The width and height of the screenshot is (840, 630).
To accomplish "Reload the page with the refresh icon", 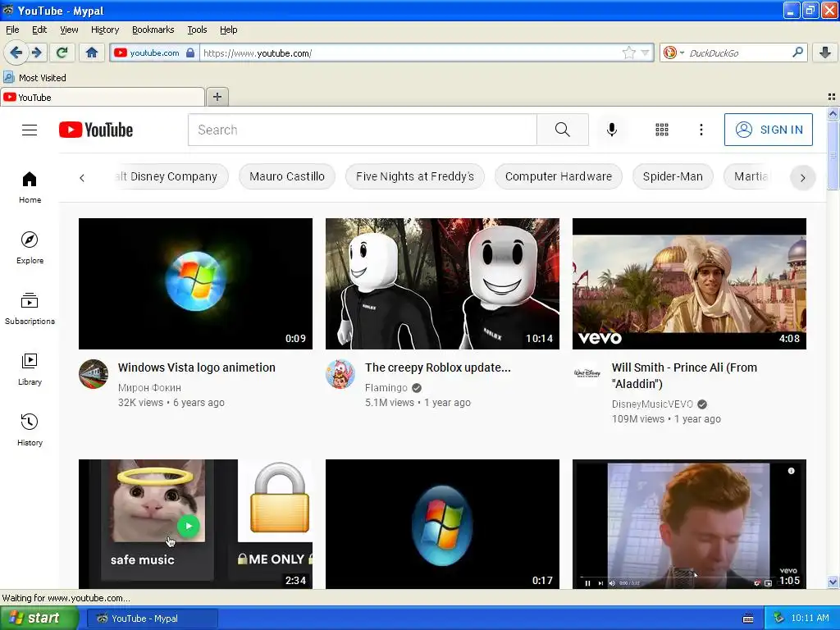I will pos(62,52).
